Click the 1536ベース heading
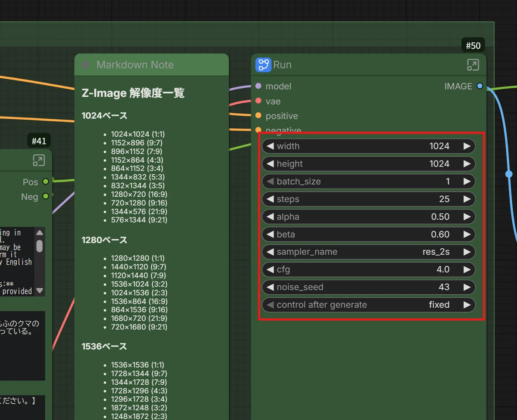Screen dimensions: 517x420 click(104, 346)
